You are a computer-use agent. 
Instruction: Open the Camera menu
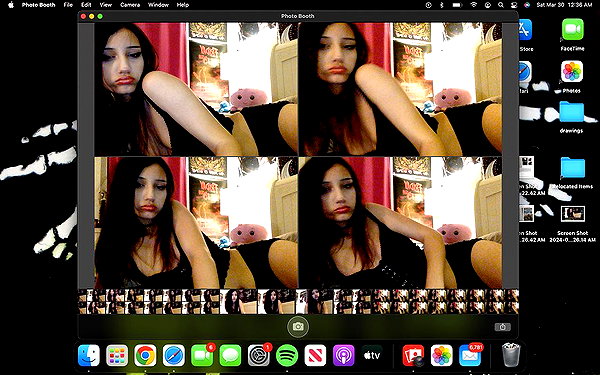point(130,5)
